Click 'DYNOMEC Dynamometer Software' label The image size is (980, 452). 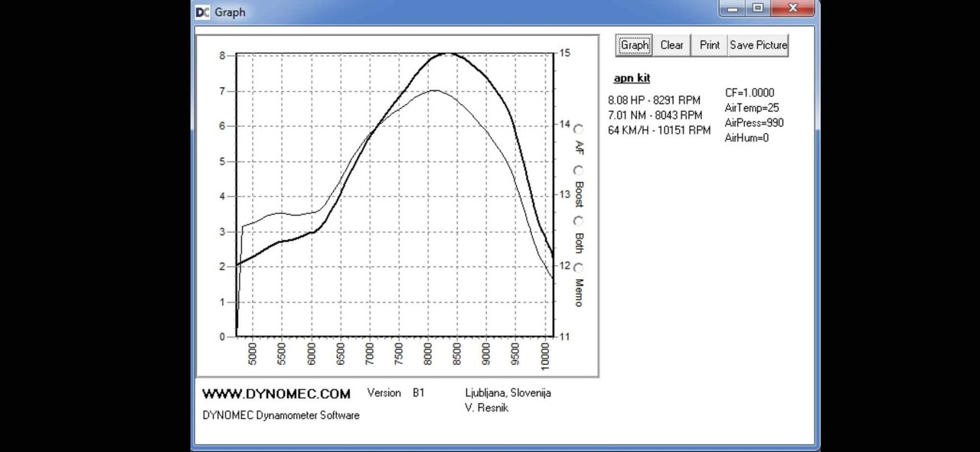[281, 415]
